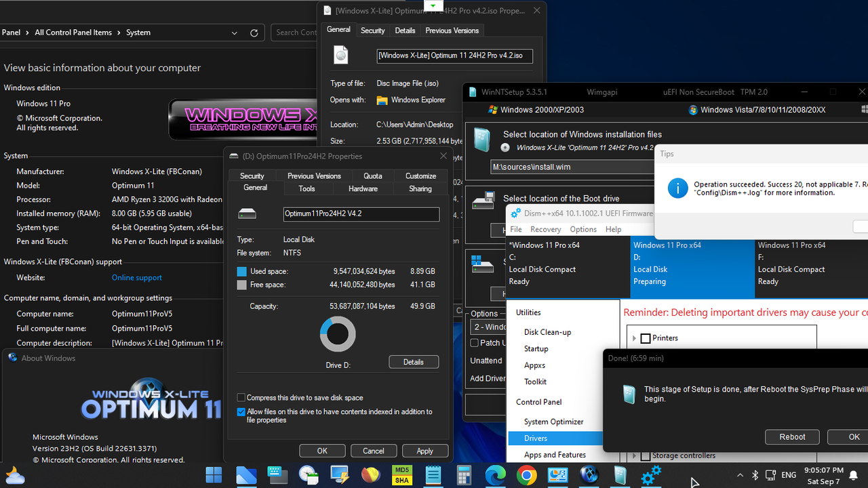The image size is (868, 488).
Task: Open the MD5/SHA hash tool from the taskbar
Action: pos(401,475)
